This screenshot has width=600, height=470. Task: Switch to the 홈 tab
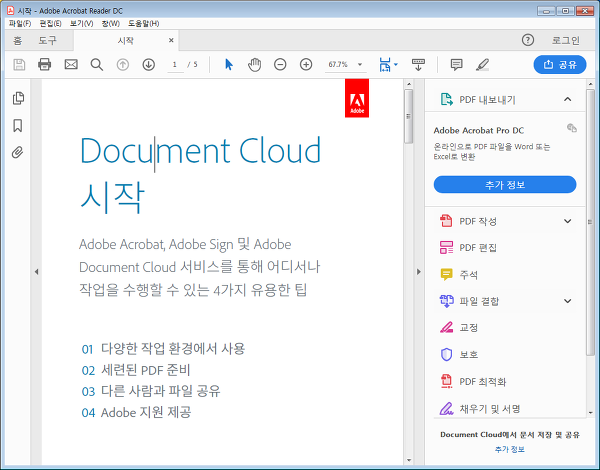(x=18, y=40)
